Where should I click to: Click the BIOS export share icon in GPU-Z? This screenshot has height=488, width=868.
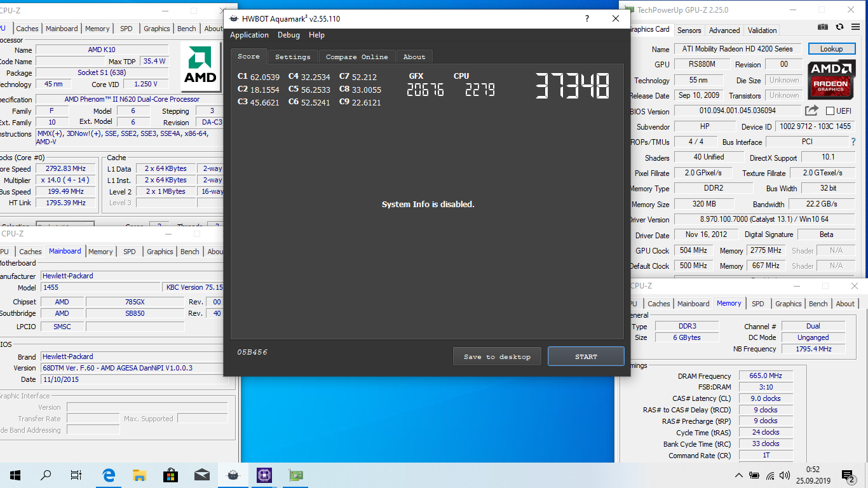811,111
